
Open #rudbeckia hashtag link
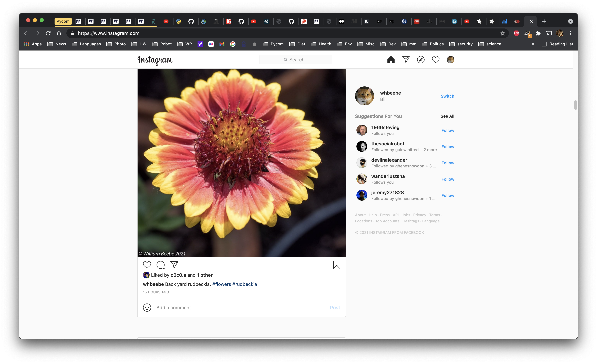pyautogui.click(x=244, y=284)
